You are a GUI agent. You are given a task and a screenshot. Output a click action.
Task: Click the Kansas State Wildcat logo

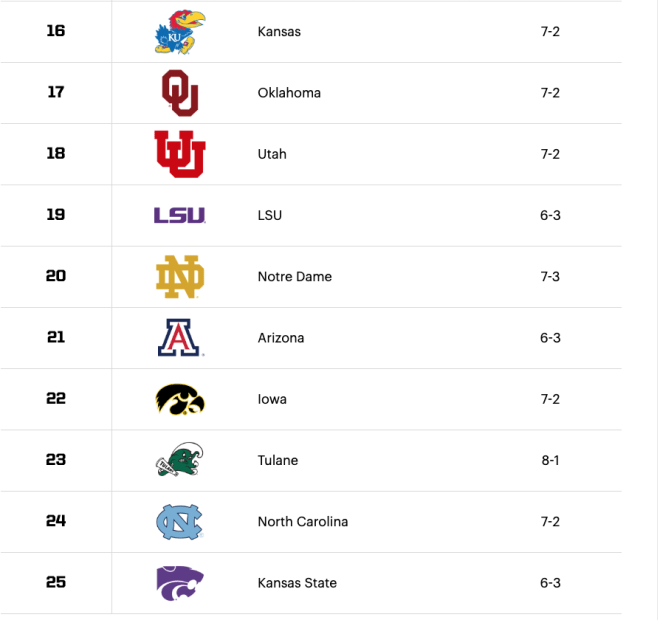pos(180,583)
